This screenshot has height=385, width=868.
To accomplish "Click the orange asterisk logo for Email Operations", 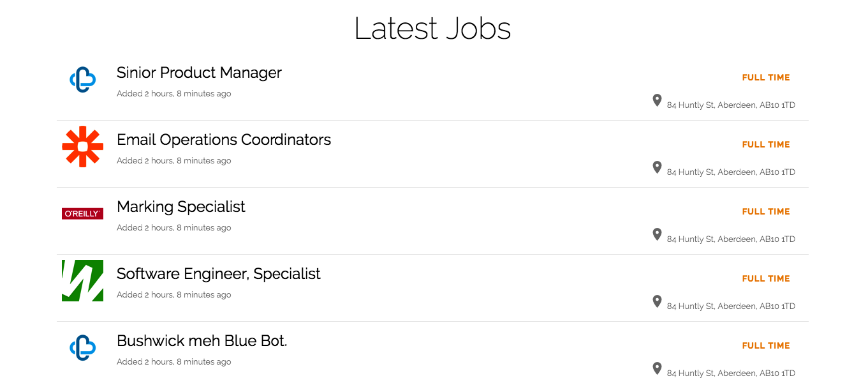I will click(x=82, y=147).
